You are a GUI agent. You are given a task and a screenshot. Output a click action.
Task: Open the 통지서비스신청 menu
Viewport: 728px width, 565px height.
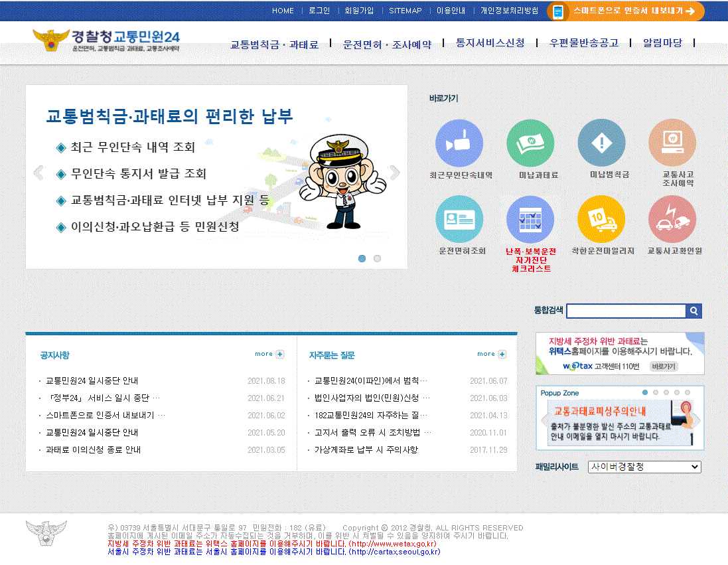490,42
